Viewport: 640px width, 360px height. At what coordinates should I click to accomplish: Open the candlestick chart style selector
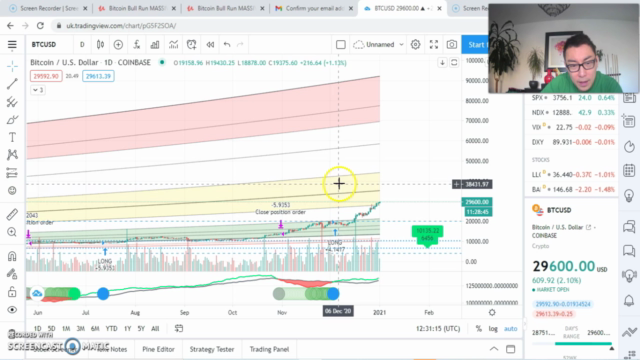pos(100,44)
